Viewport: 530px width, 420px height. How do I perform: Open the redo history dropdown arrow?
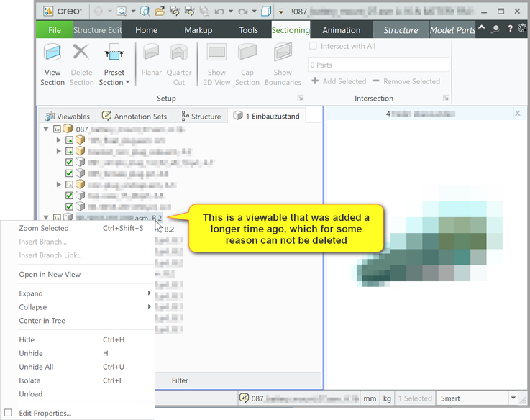[254, 12]
